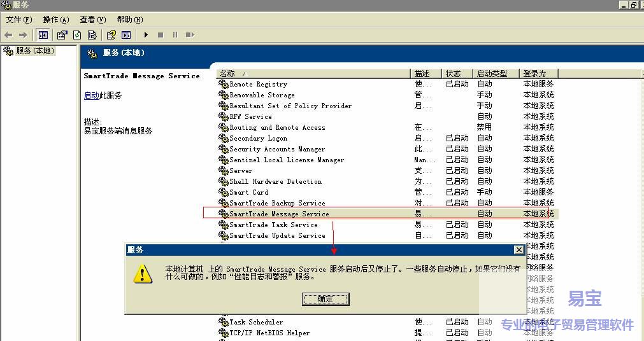644x341 pixels.
Task: Open the 操作(A) menu
Action: (55, 20)
